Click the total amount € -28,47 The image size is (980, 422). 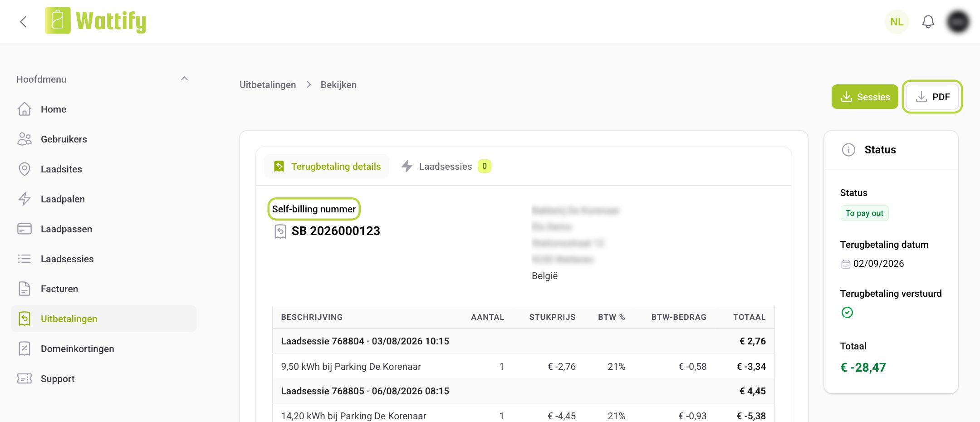[x=863, y=368]
